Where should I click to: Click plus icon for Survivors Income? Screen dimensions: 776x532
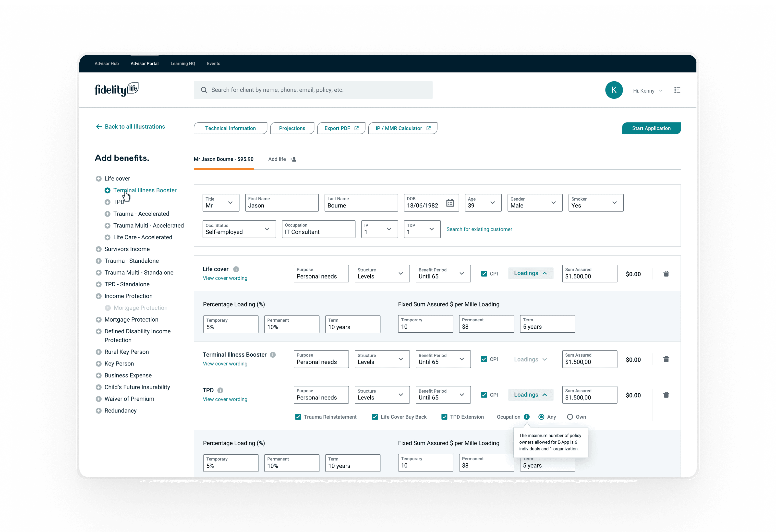[98, 249]
